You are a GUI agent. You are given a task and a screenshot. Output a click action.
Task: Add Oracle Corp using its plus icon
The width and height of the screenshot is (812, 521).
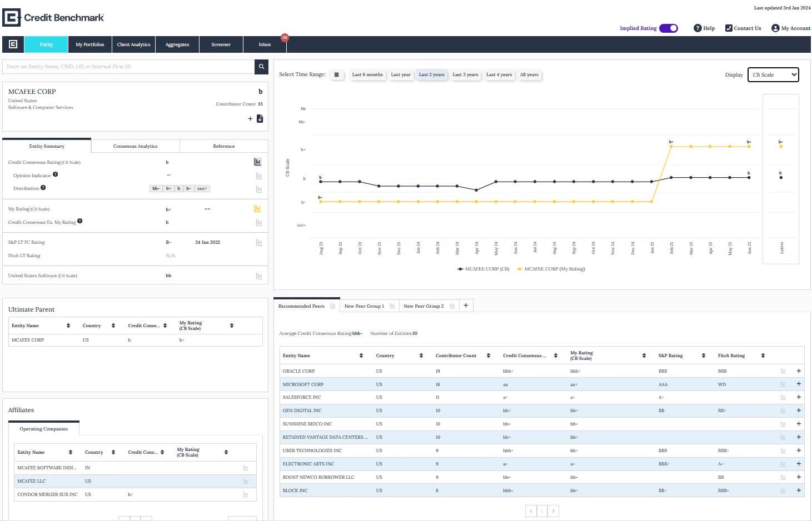click(799, 371)
